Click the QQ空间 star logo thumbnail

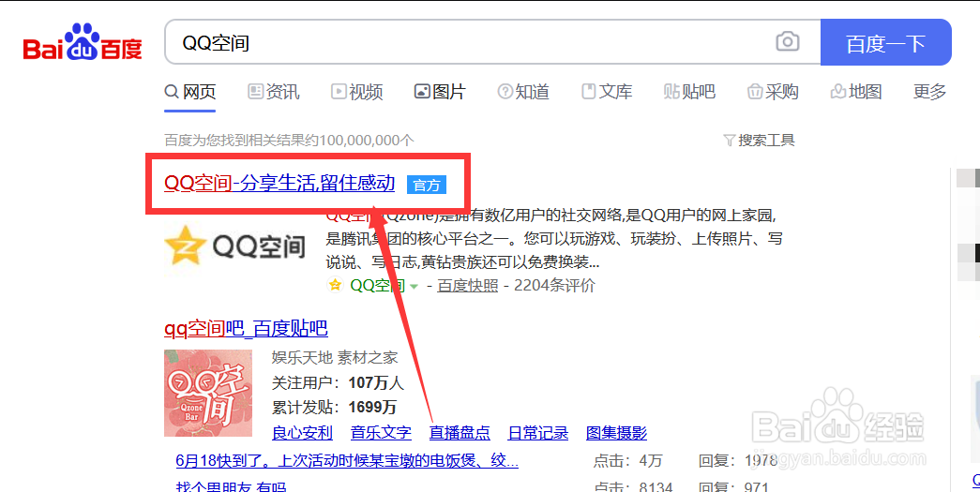pyautogui.click(x=235, y=247)
